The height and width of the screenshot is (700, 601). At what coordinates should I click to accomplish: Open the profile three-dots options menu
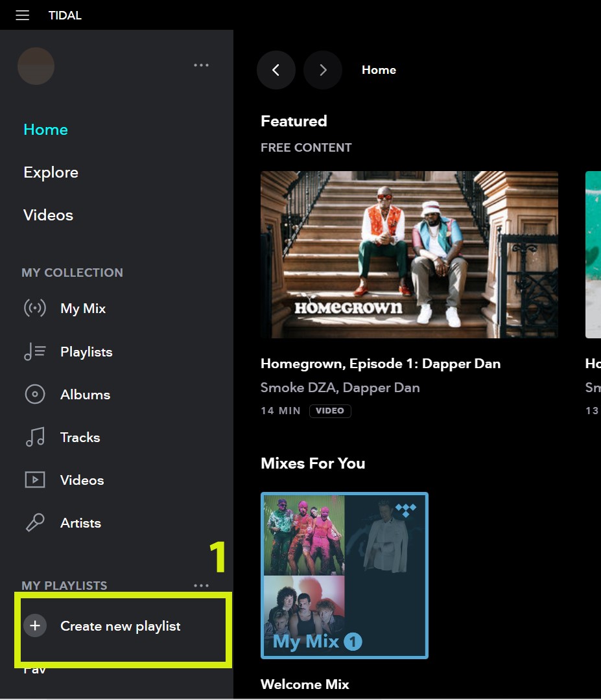point(201,65)
